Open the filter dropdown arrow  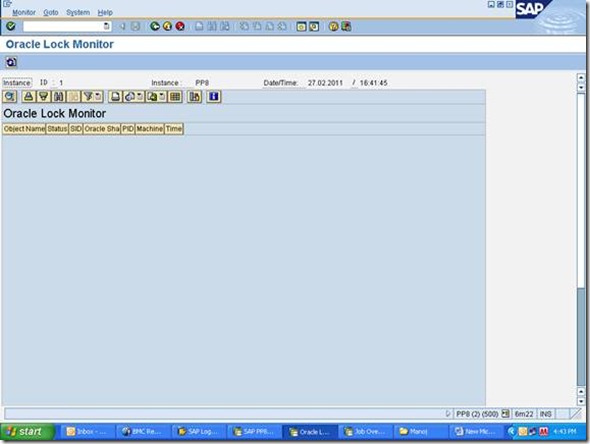click(x=99, y=97)
